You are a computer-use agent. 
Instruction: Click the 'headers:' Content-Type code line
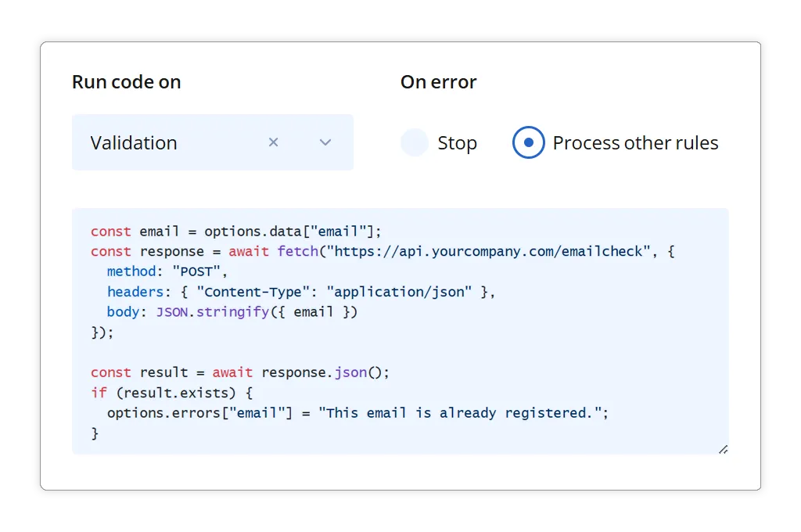coord(301,292)
